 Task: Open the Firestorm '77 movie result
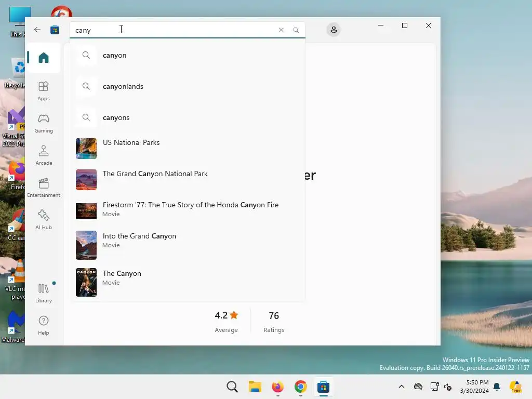coord(187,211)
